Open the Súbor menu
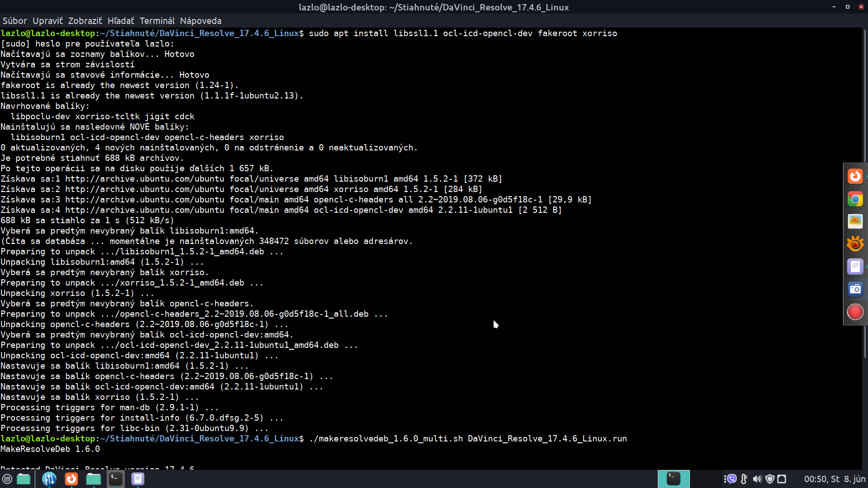The image size is (868, 488). click(x=14, y=21)
